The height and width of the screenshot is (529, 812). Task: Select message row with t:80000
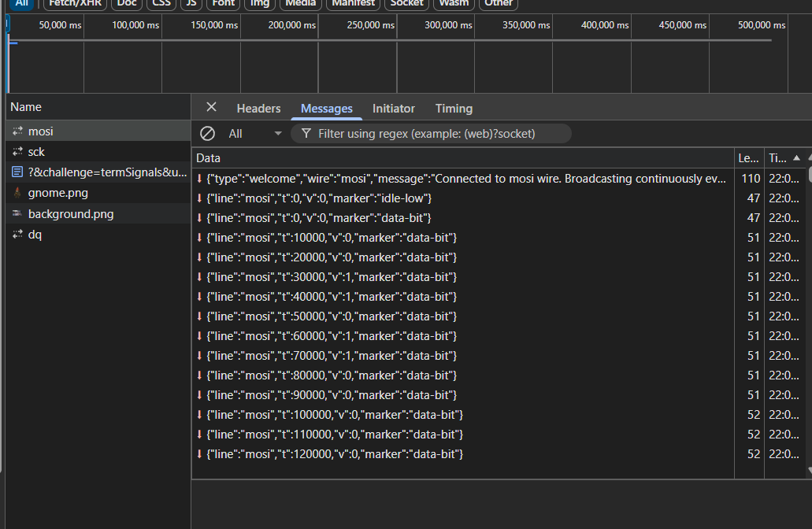pos(499,375)
